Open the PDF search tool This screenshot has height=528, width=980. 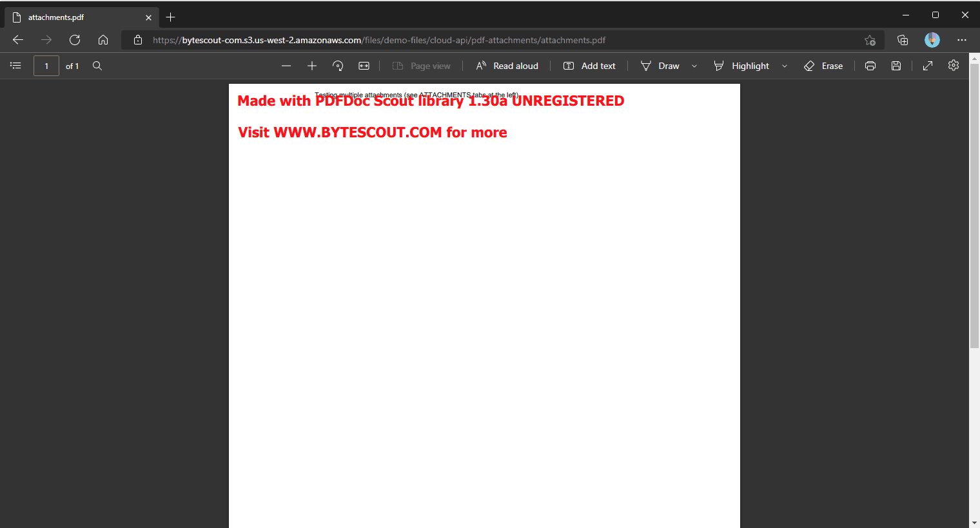pyautogui.click(x=97, y=66)
